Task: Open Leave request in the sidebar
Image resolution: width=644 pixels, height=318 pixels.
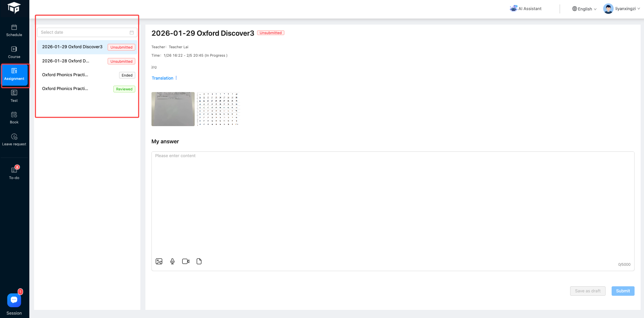Action: click(14, 140)
